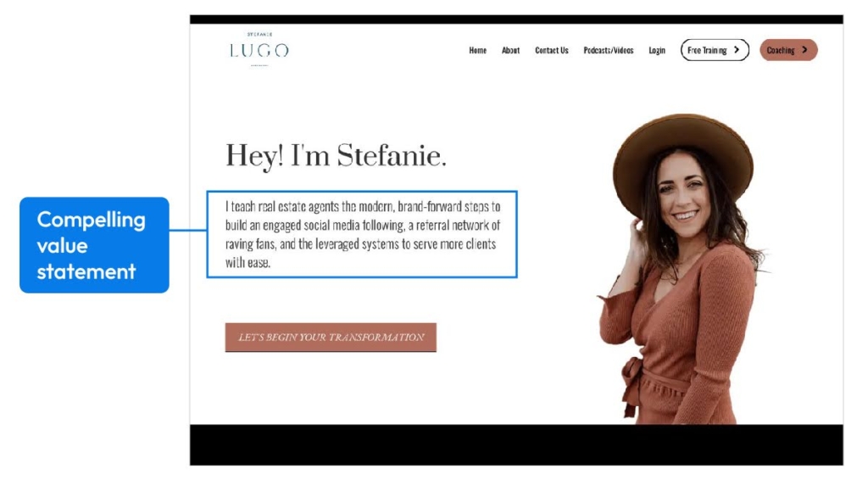
Task: Click the value statement paragraph text
Action: [363, 234]
